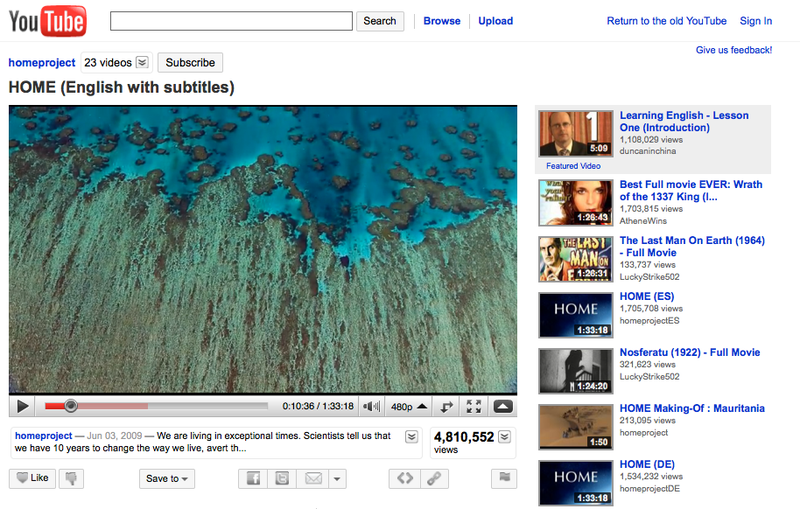Click the Featured Video label

tap(573, 166)
